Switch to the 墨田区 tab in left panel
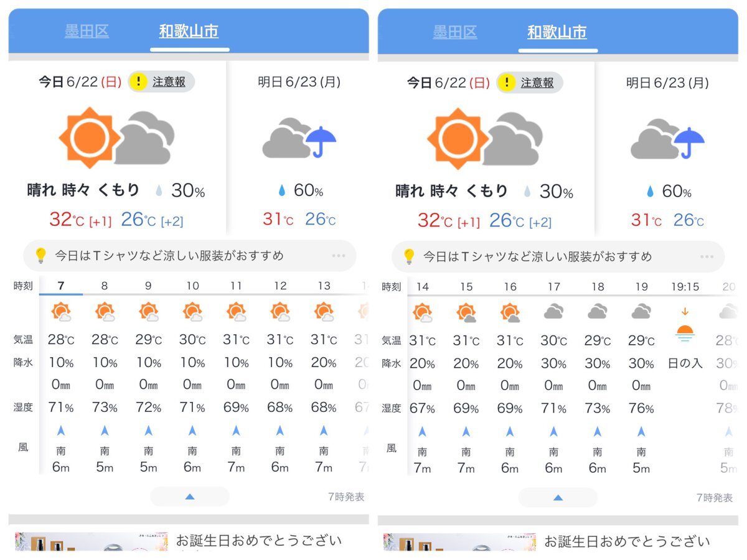Screen dimensions: 747x560 click(x=87, y=31)
